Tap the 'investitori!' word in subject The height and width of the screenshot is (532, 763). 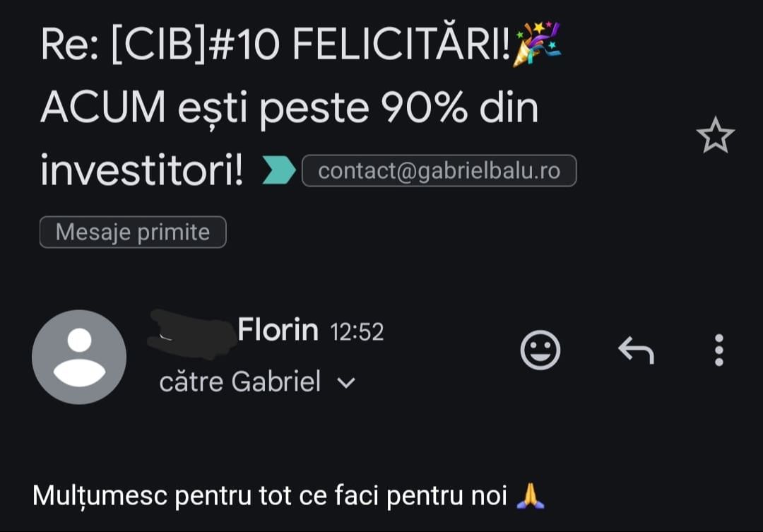[x=141, y=170]
